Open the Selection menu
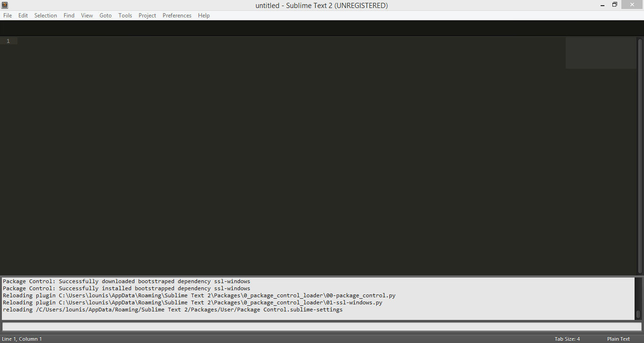 (x=46, y=16)
